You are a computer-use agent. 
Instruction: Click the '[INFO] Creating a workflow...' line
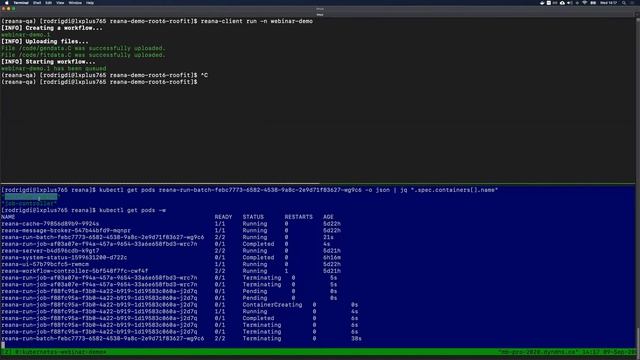tap(52, 28)
